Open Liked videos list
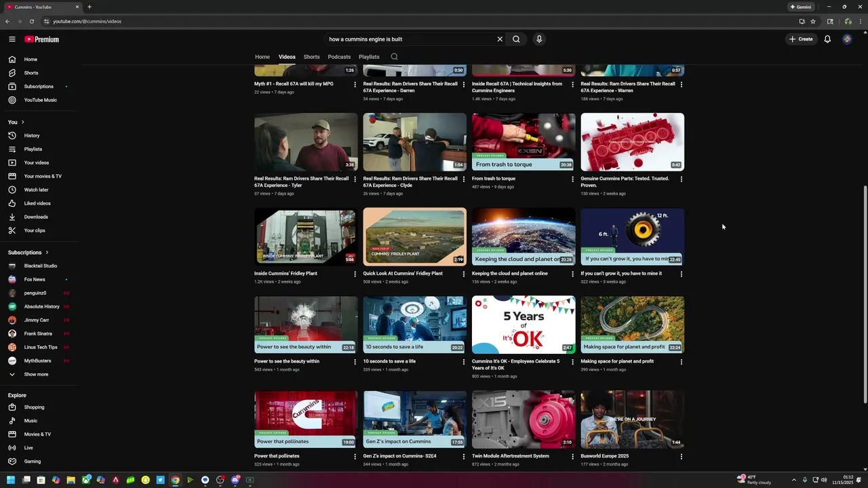The image size is (868, 488). (x=38, y=203)
